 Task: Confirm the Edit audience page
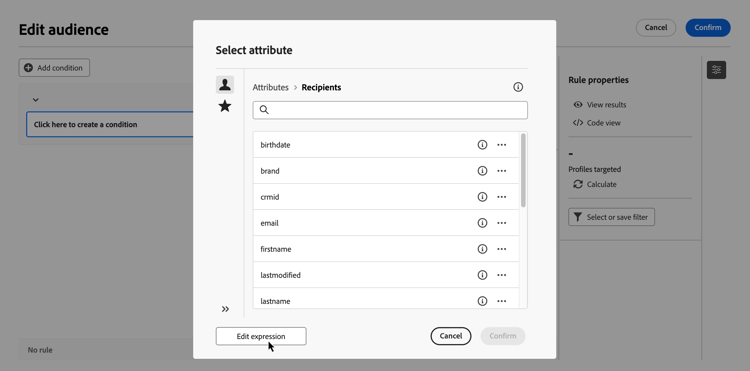click(708, 28)
